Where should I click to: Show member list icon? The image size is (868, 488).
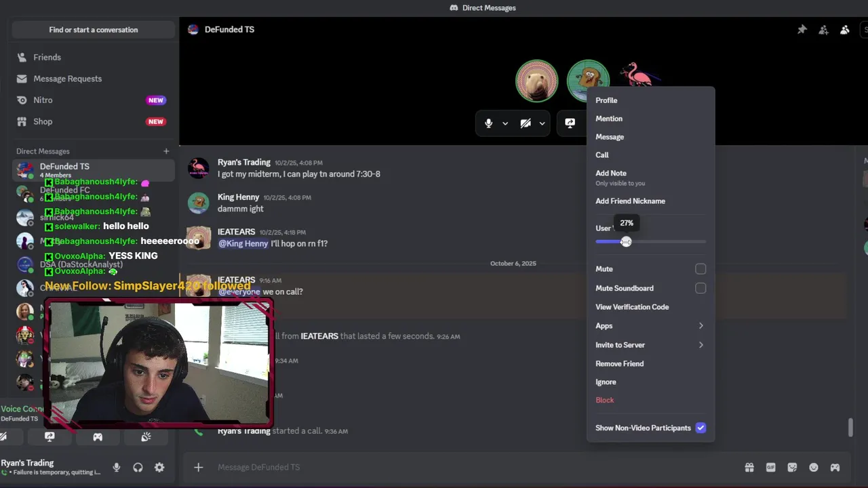click(844, 30)
